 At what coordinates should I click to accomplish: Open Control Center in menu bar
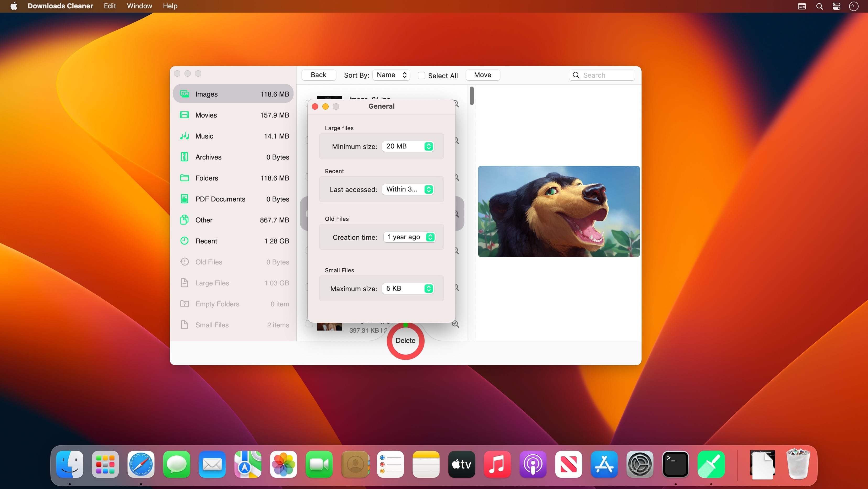coord(836,6)
